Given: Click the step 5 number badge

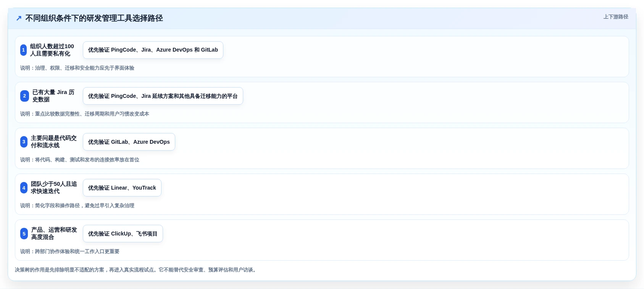Looking at the screenshot, I should 24,234.
